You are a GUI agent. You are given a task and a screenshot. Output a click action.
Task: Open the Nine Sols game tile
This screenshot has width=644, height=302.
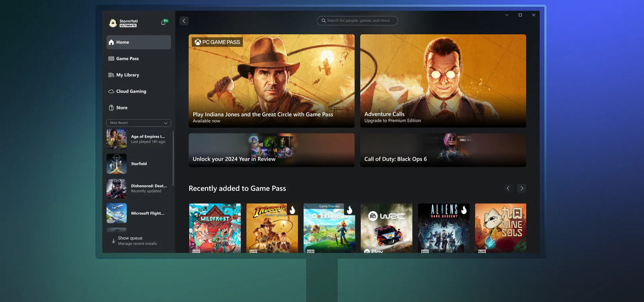click(x=501, y=228)
